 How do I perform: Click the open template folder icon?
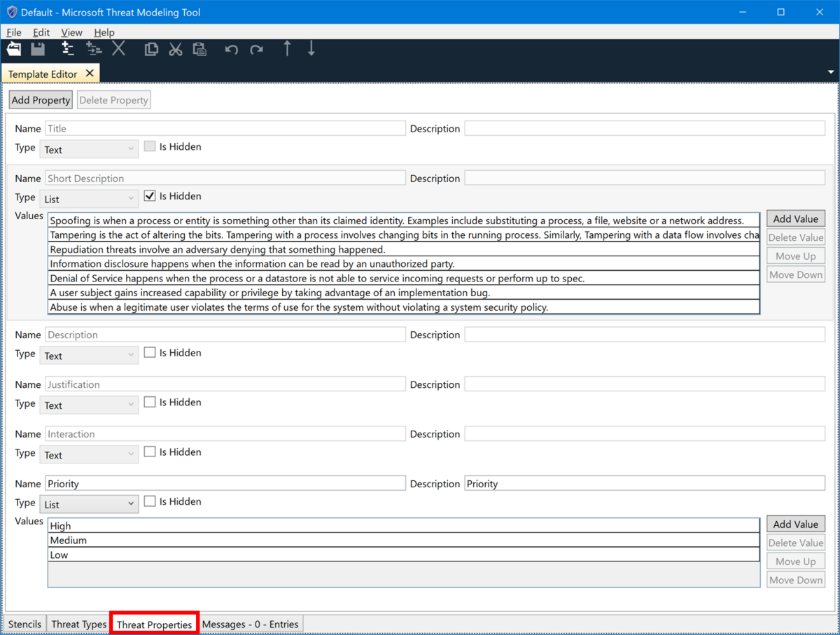14,49
